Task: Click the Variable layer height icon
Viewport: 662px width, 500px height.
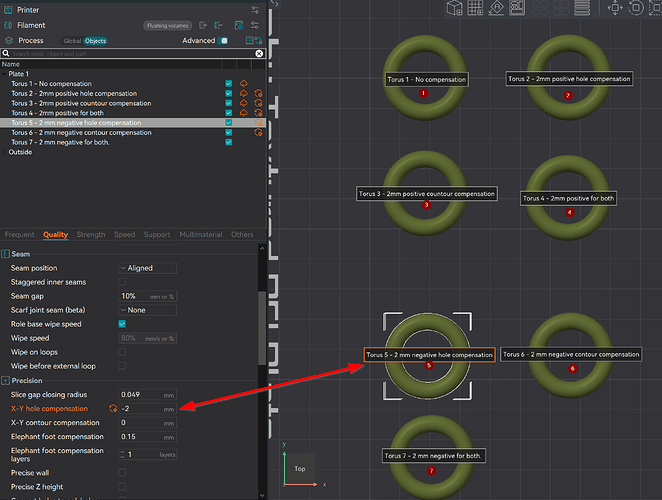Action: point(582,8)
